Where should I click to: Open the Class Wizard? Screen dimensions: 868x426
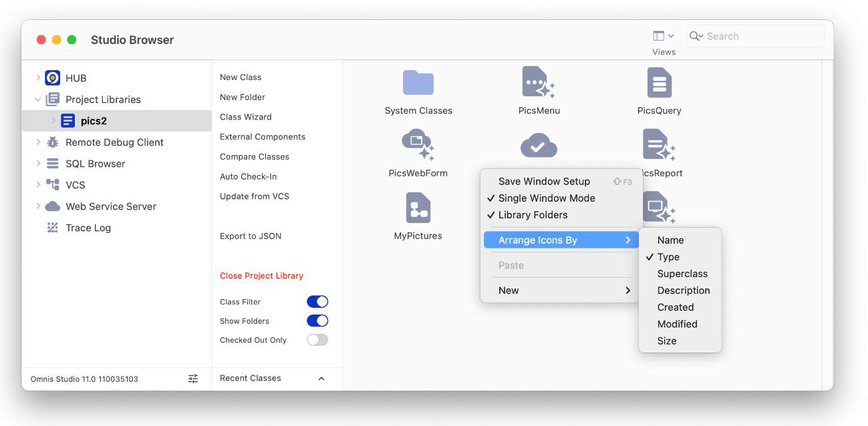246,117
